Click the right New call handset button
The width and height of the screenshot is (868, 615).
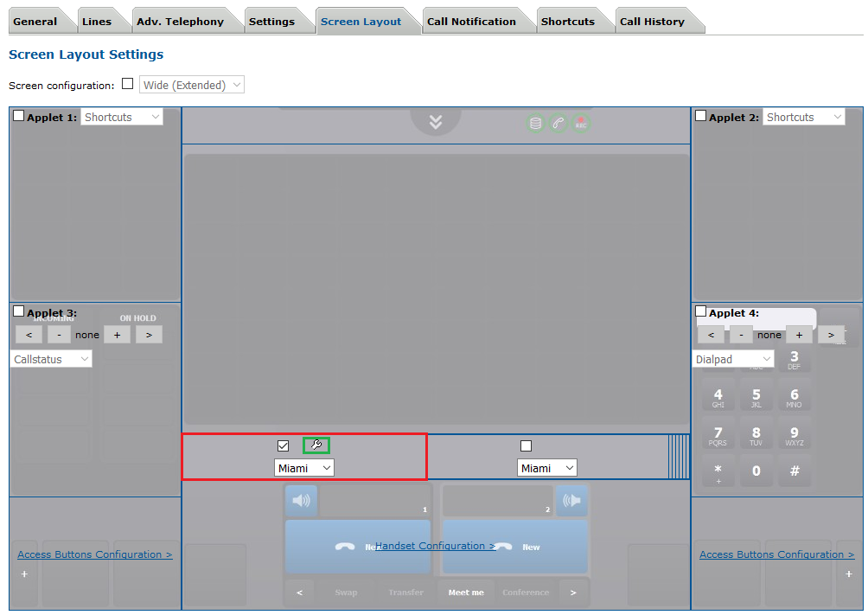click(514, 547)
